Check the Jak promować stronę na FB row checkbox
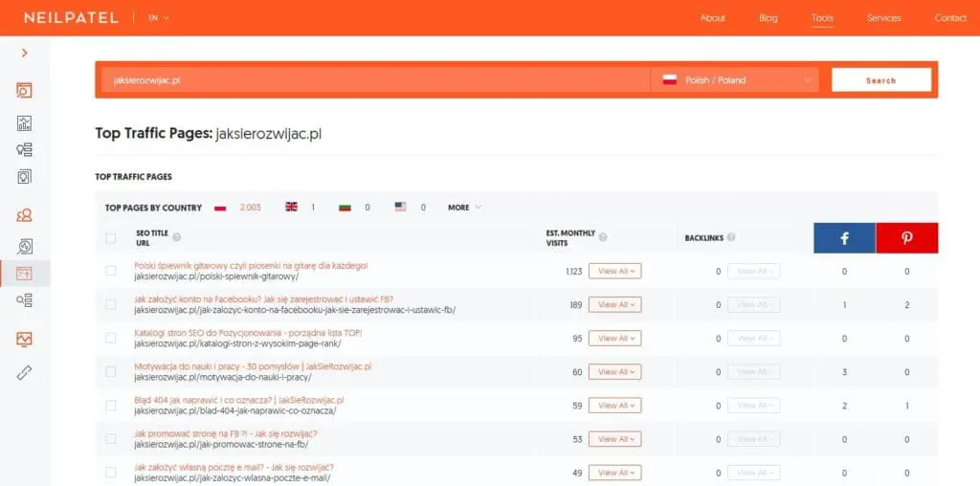 [x=111, y=439]
